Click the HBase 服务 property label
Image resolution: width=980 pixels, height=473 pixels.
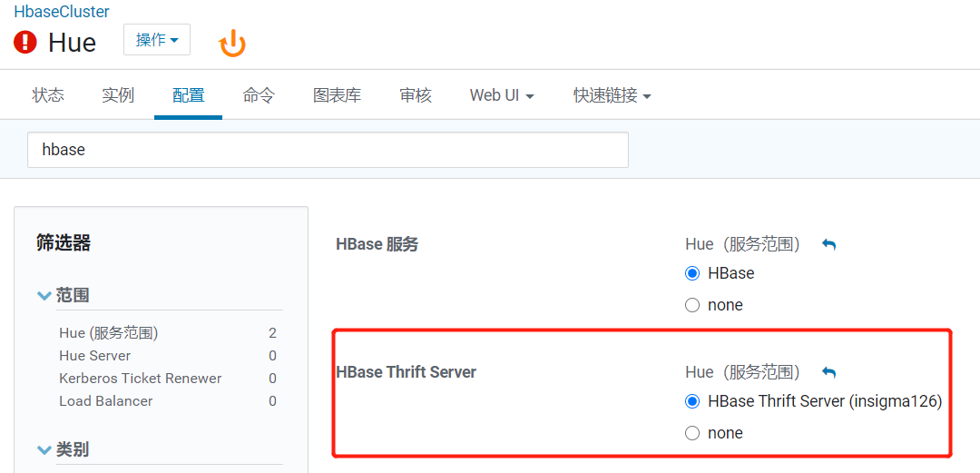tap(377, 244)
